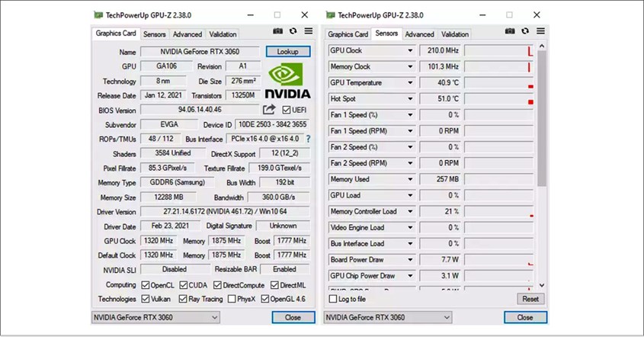Switch to Advanced tab in left window
Image resolution: width=644 pixels, height=337 pixels.
pos(187,34)
